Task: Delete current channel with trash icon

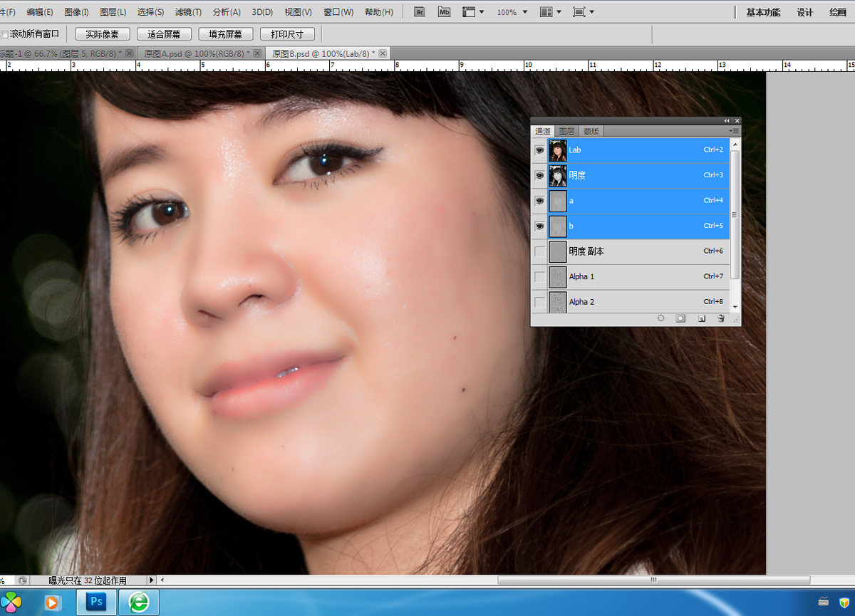Action: 721,318
